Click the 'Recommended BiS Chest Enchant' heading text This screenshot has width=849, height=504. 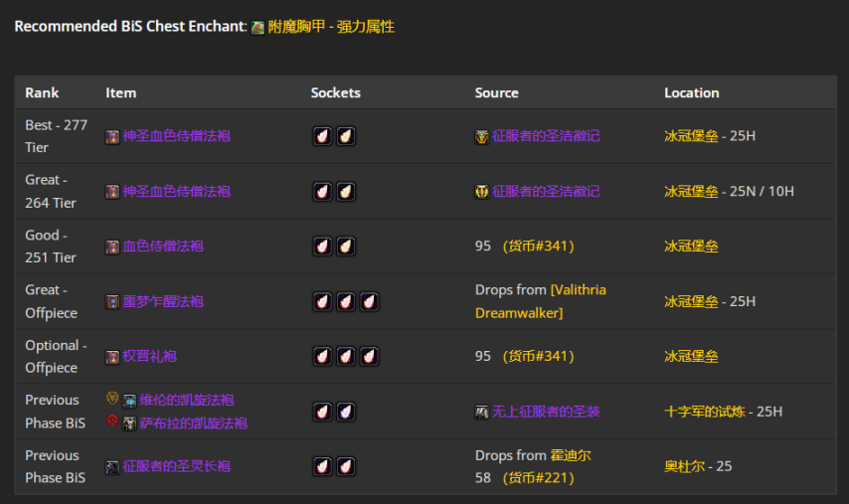(x=130, y=27)
